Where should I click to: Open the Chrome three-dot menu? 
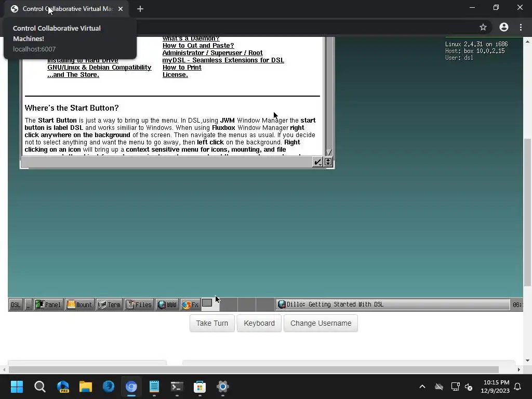(x=521, y=27)
